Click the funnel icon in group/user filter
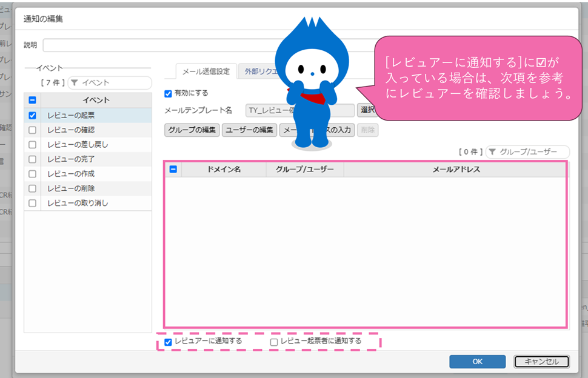This screenshot has height=378, width=588. pyautogui.click(x=492, y=152)
